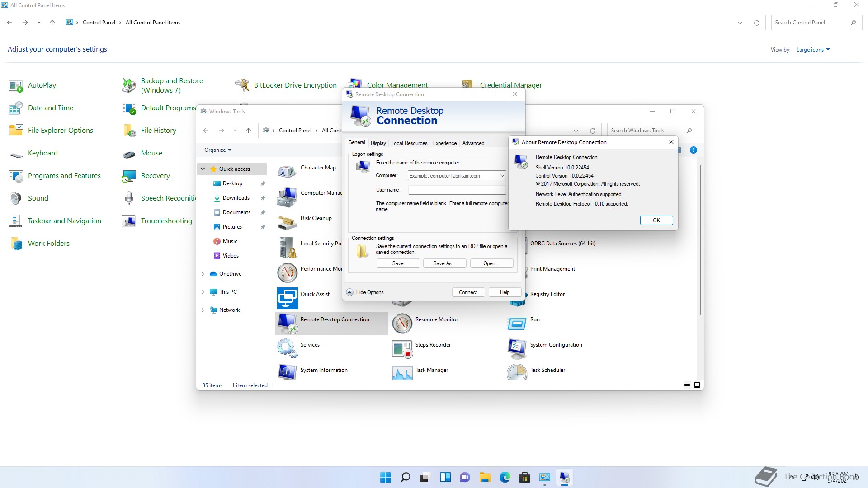Open BitLocker Drive Encryption icon
868x488 pixels.
[x=242, y=85]
